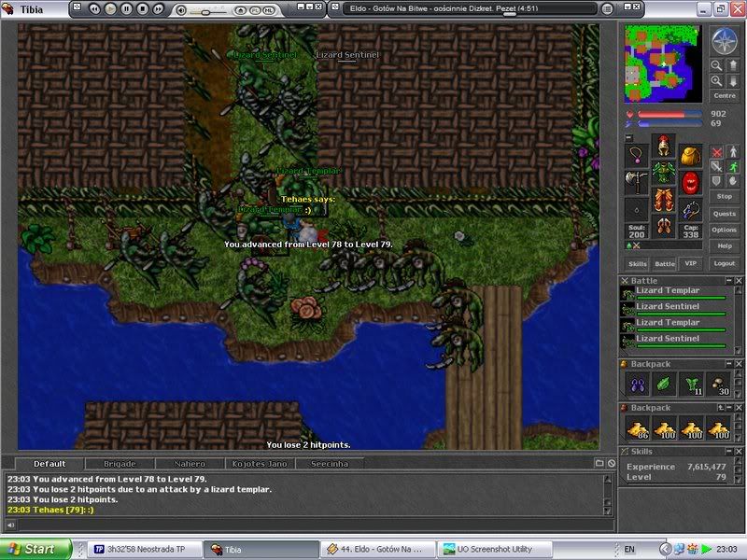The width and height of the screenshot is (747, 560).
Task: Move minimap one floor down
Action: [733, 81]
